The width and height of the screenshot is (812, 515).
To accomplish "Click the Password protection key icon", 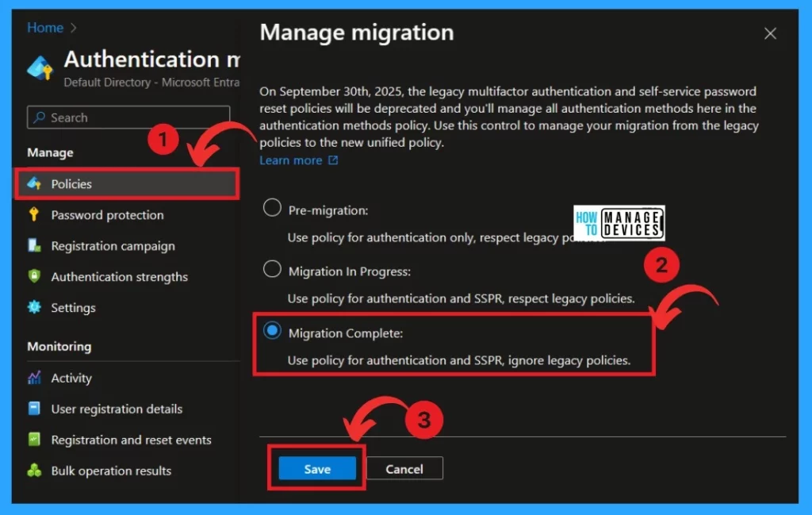I will [34, 215].
